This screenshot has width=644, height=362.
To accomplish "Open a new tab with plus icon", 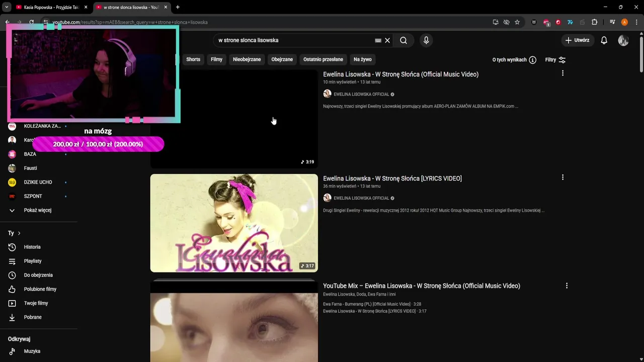I will pyautogui.click(x=178, y=7).
